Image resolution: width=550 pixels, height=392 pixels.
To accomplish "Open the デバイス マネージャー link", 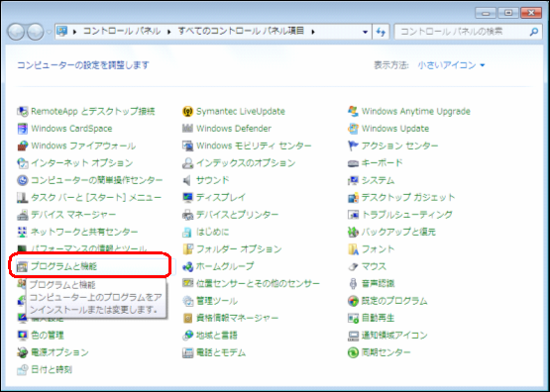I will pyautogui.click(x=73, y=215).
